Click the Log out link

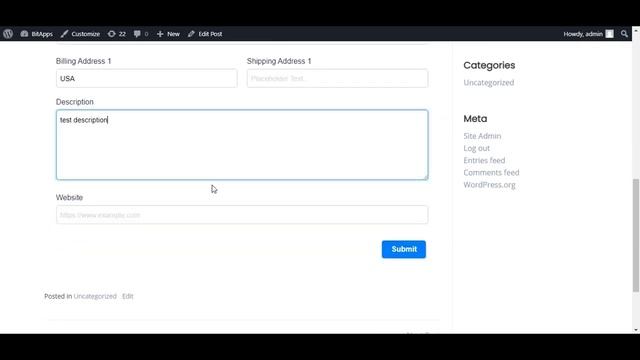(x=476, y=148)
